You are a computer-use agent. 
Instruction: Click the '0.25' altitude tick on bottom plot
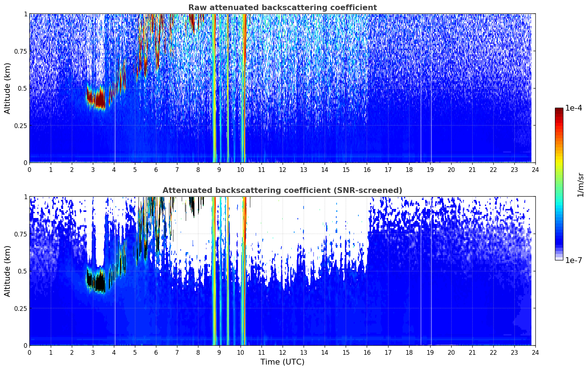pos(21,308)
